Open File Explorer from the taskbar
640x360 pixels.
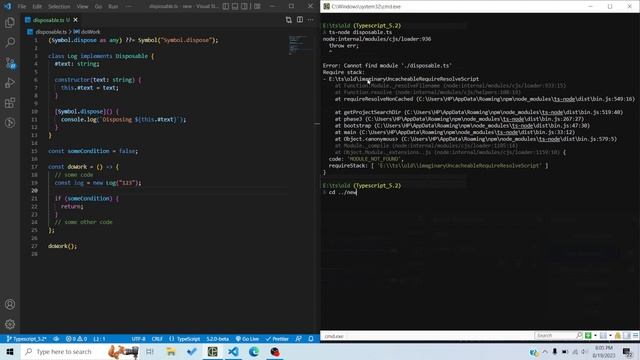point(171,351)
